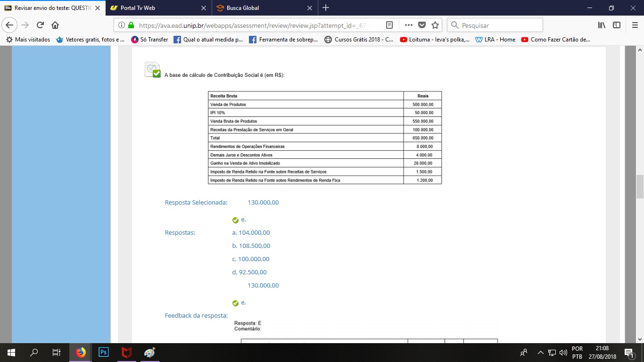Click the browser Back arrow button
Viewport: 644px width, 362px height.
[10, 25]
